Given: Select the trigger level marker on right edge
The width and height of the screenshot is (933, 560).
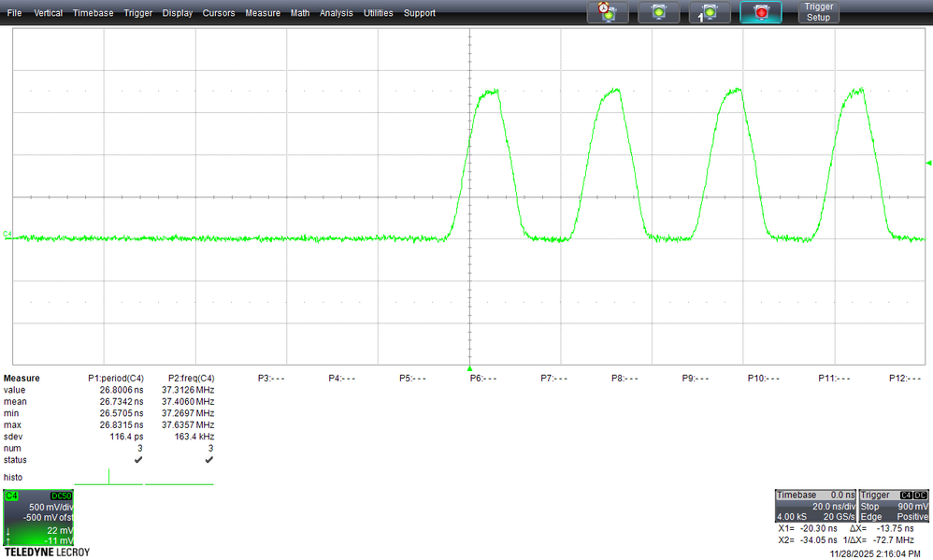Looking at the screenshot, I should 929,163.
